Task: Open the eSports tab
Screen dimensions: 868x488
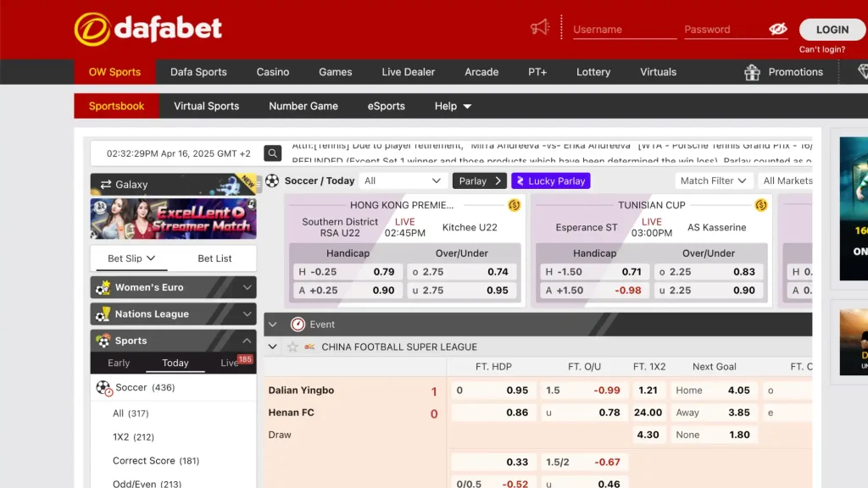Action: coord(386,106)
